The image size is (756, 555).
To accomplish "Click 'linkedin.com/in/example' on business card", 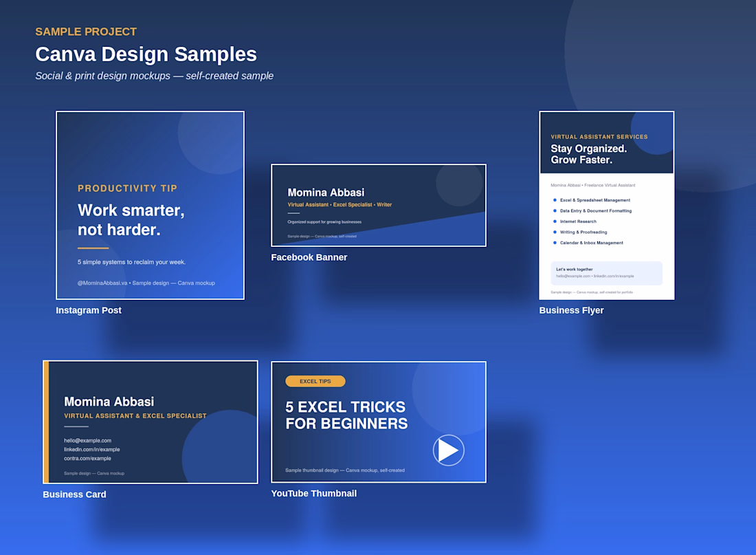I will coord(92,449).
